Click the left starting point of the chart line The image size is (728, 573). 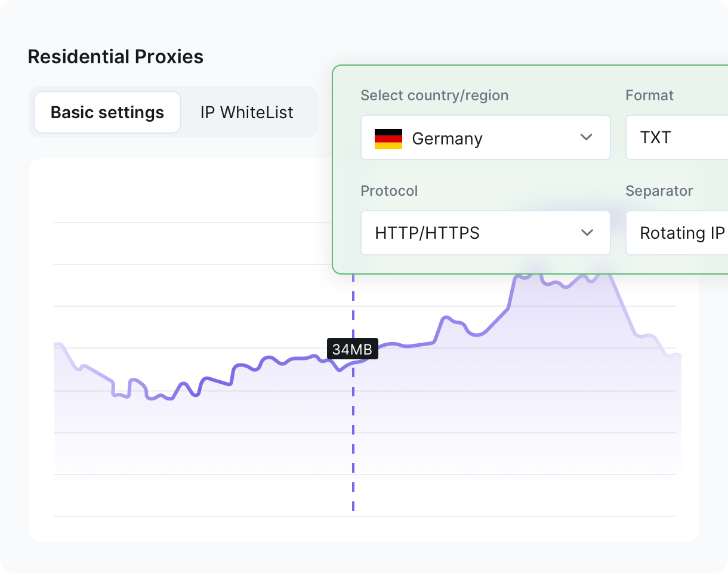[55, 344]
